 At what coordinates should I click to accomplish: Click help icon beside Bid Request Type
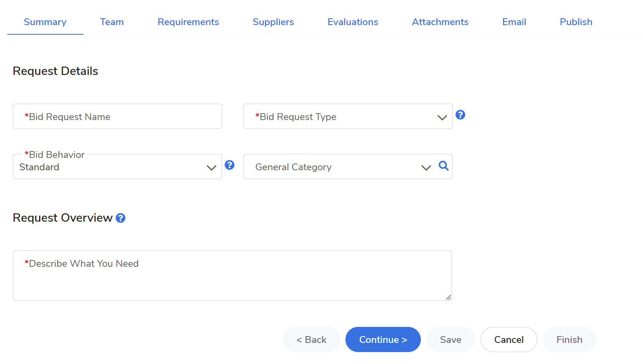coord(460,115)
